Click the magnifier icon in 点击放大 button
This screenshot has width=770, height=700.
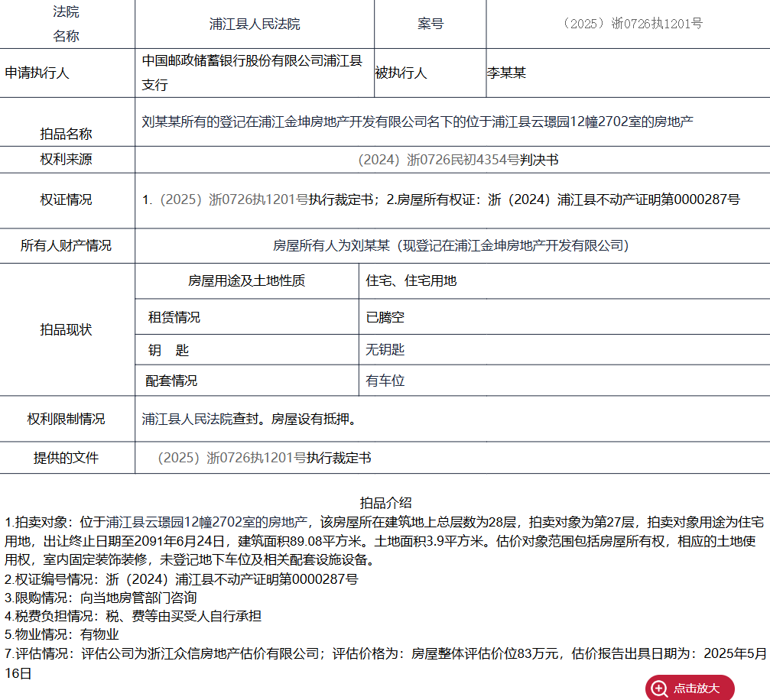(x=659, y=689)
